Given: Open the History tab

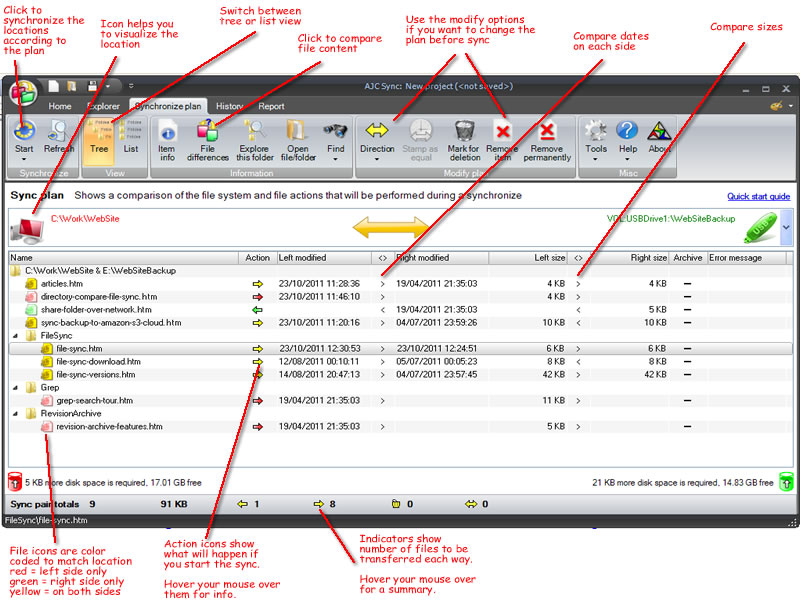Looking at the screenshot, I should point(229,106).
